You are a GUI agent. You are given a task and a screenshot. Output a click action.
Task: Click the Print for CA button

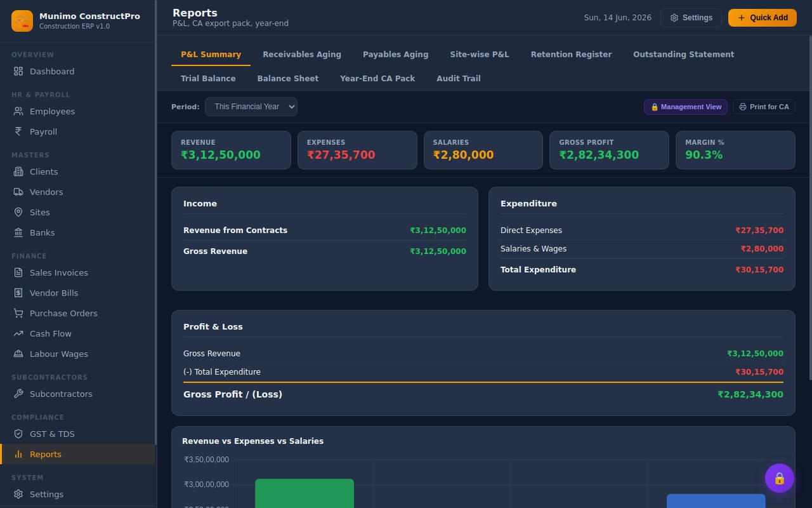[764, 107]
